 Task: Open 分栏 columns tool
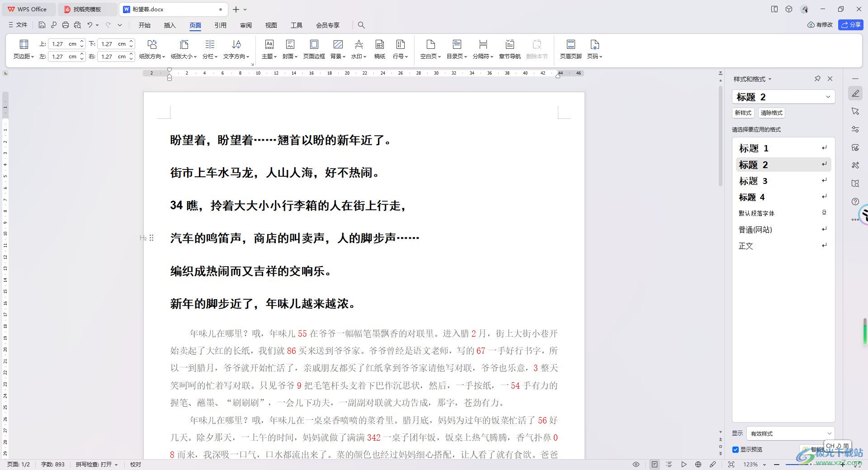210,49
